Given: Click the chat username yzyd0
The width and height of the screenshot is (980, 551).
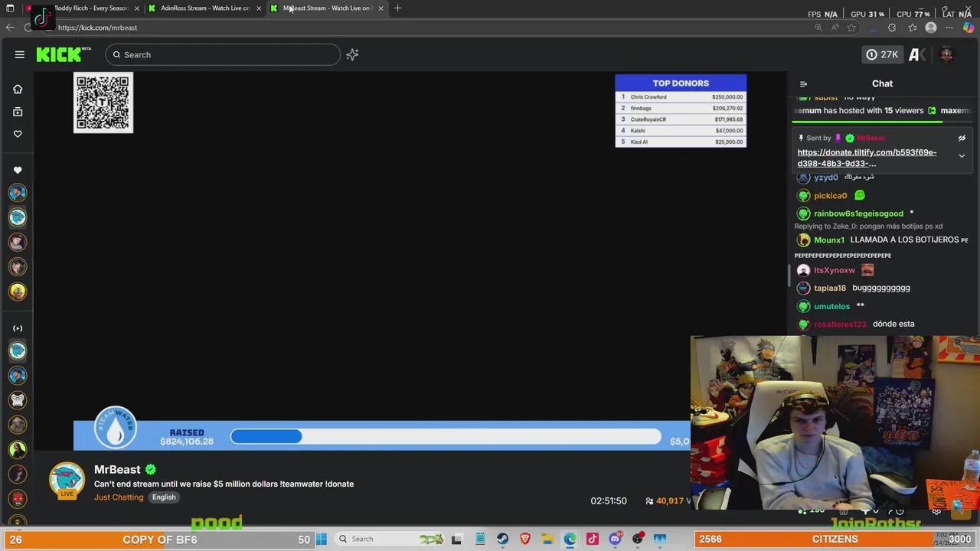Looking at the screenshot, I should click(x=826, y=178).
